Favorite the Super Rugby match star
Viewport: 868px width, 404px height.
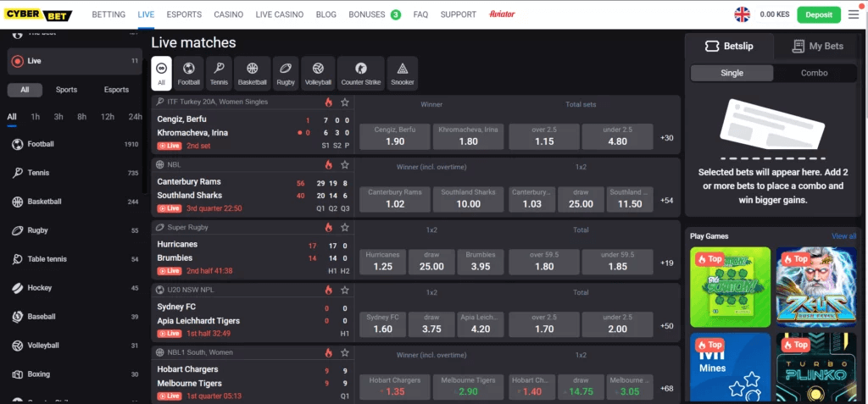tap(345, 228)
